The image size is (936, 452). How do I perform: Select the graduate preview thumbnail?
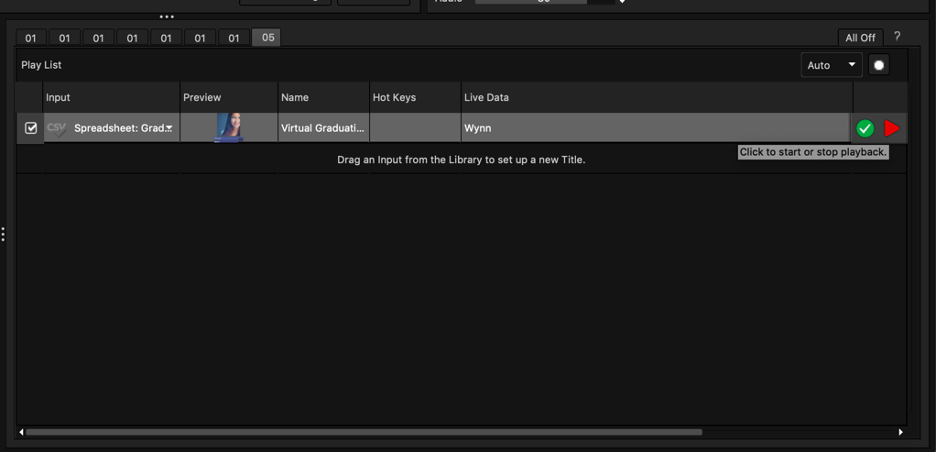point(229,128)
